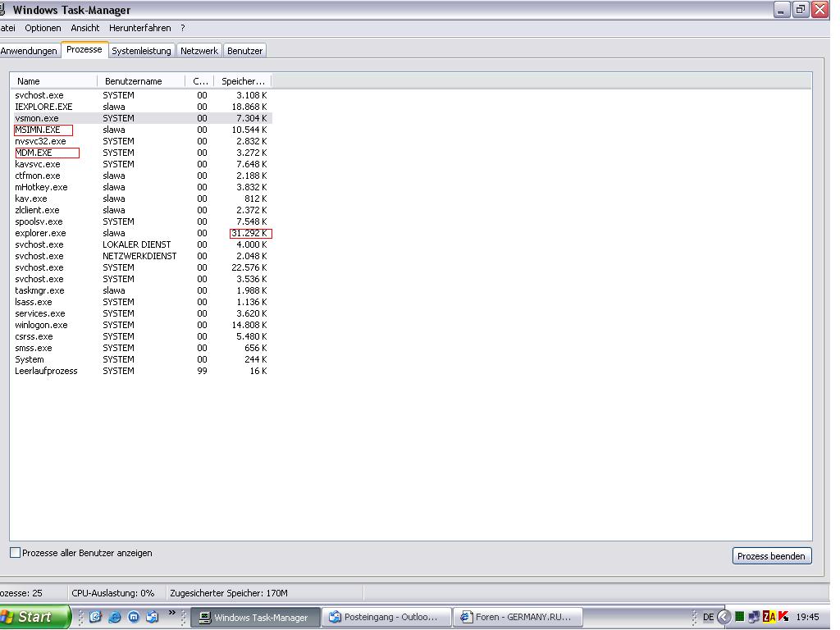This screenshot has width=840, height=630.
Task: Click the system clock showing 19:45
Action: pyautogui.click(x=807, y=617)
